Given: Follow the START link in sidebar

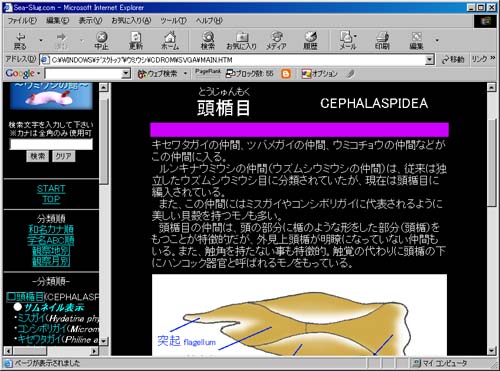Looking at the screenshot, I should pos(51,189).
